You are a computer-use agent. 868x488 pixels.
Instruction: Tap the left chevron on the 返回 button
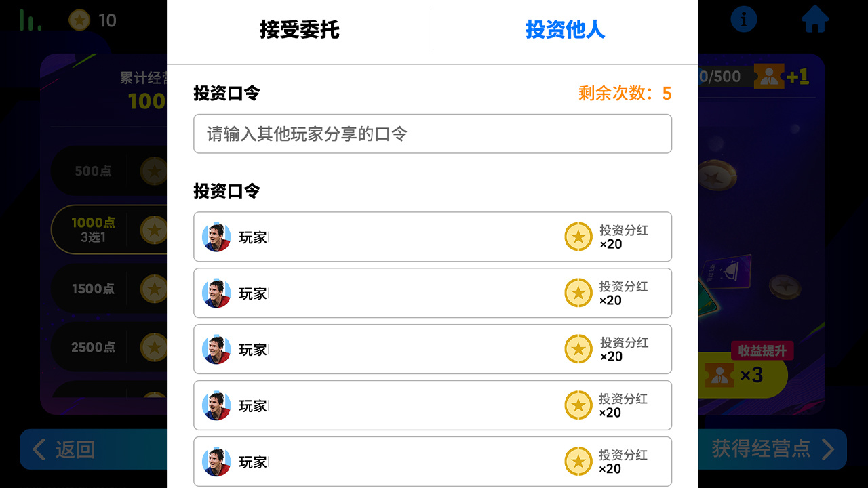39,449
